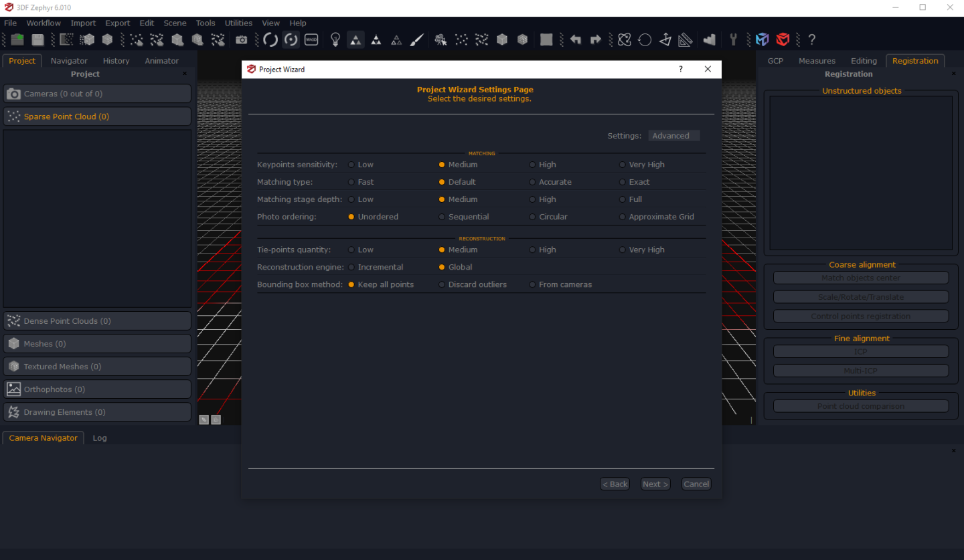Click the camera screenshot toolbar icon
This screenshot has height=560, width=964.
click(242, 39)
